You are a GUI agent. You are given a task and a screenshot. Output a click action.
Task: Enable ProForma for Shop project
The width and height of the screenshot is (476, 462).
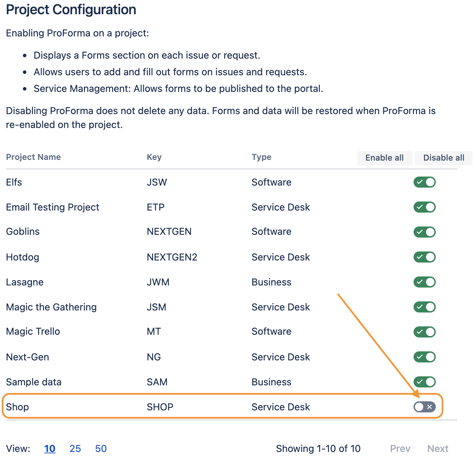424,407
